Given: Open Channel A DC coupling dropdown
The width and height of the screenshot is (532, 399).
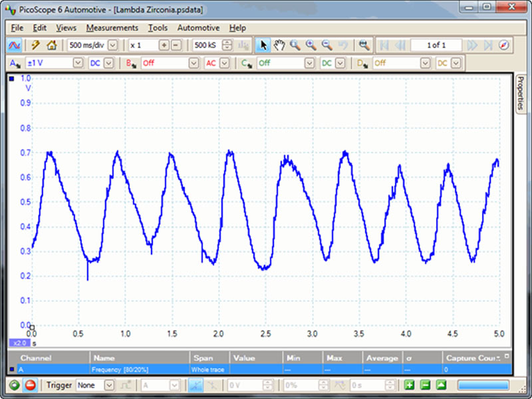Looking at the screenshot, I should [108, 63].
